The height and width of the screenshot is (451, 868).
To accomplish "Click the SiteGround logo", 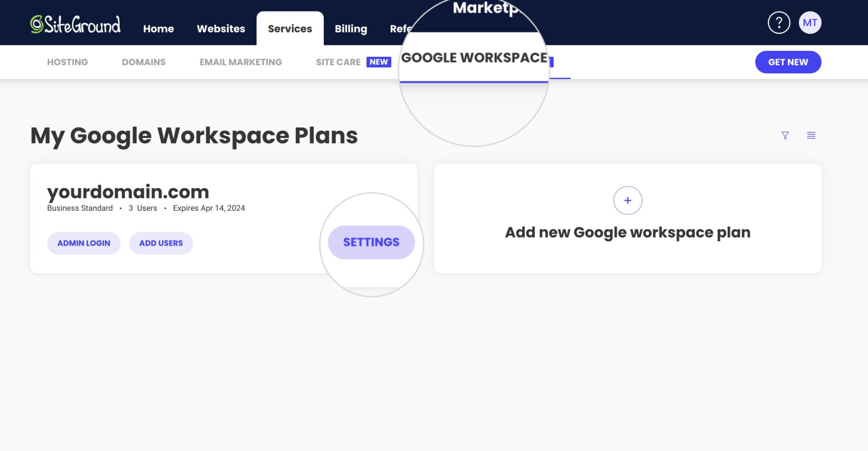I will point(75,24).
